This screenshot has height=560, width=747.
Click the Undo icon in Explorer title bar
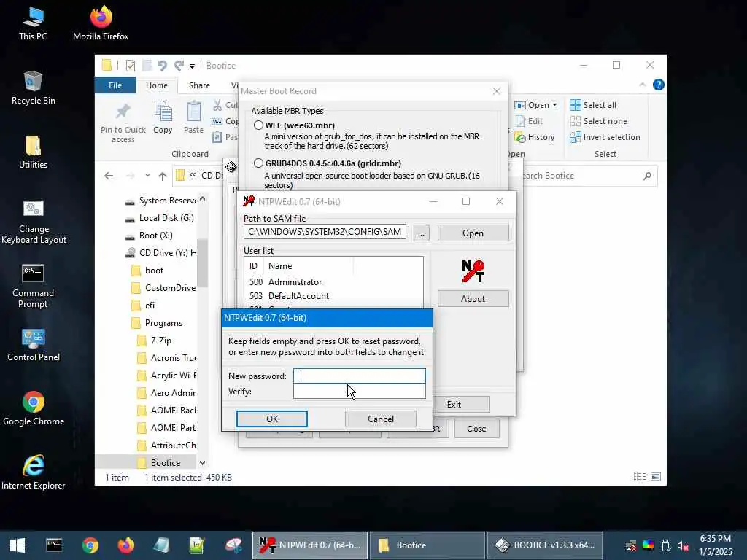pyautogui.click(x=162, y=66)
